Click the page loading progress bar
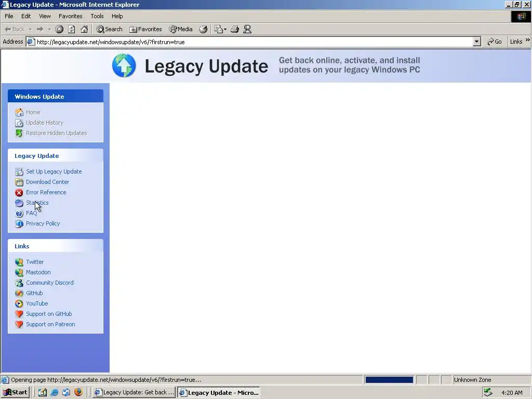The image size is (532, 399). (389, 380)
